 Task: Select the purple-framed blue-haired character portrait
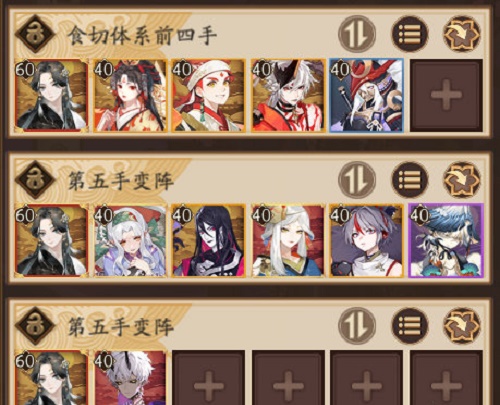(x=446, y=240)
